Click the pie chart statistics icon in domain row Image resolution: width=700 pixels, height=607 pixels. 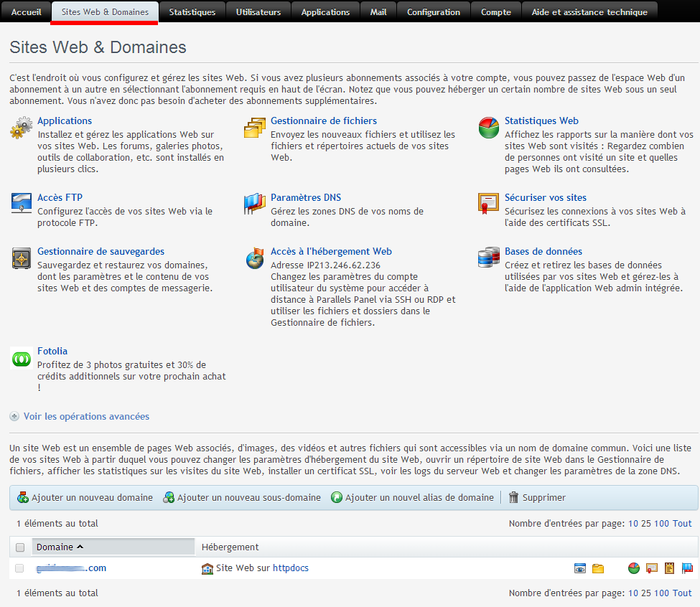[634, 568]
